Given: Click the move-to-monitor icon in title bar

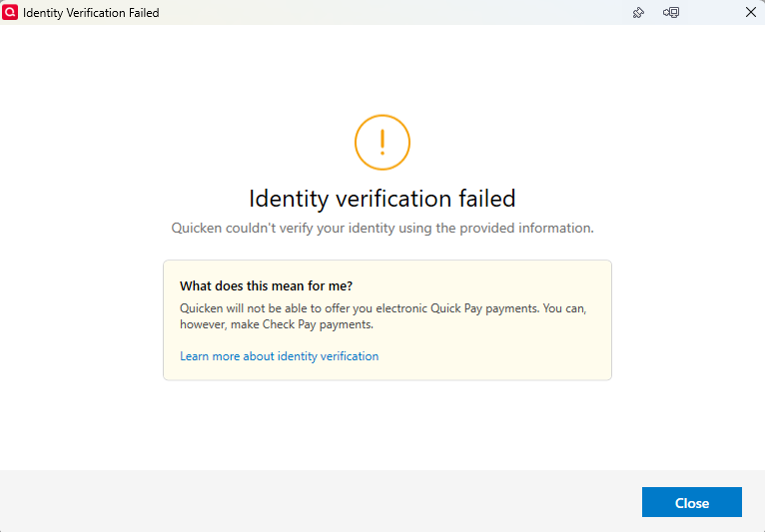Looking at the screenshot, I should 671,13.
